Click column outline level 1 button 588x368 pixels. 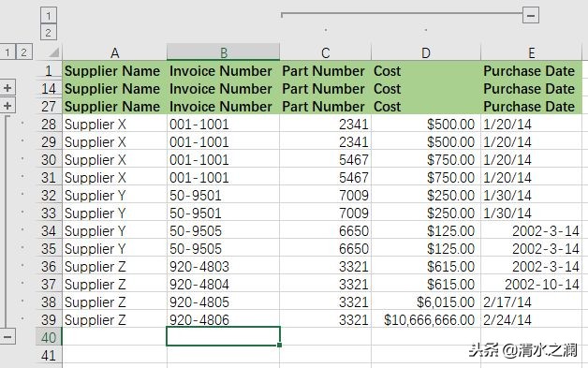pos(49,15)
